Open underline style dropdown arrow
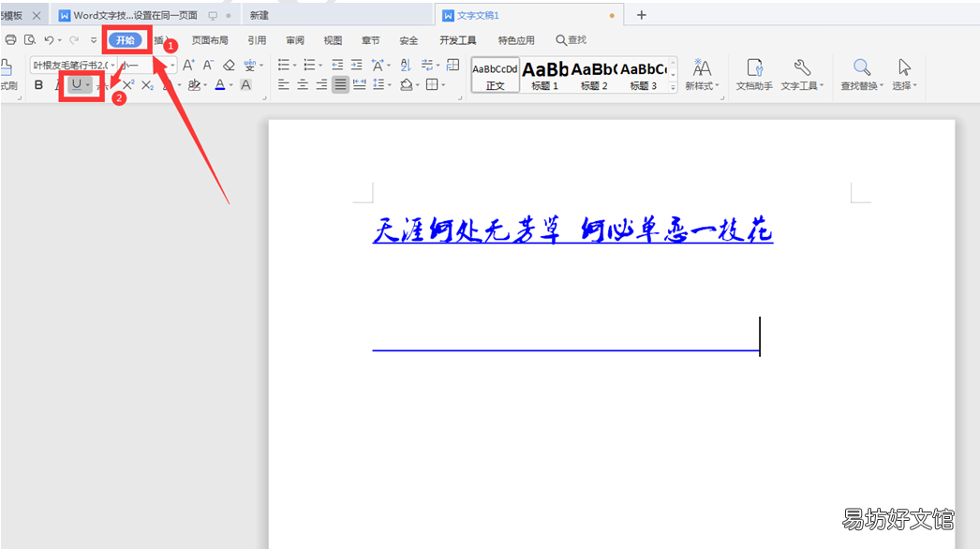 pyautogui.click(x=88, y=85)
